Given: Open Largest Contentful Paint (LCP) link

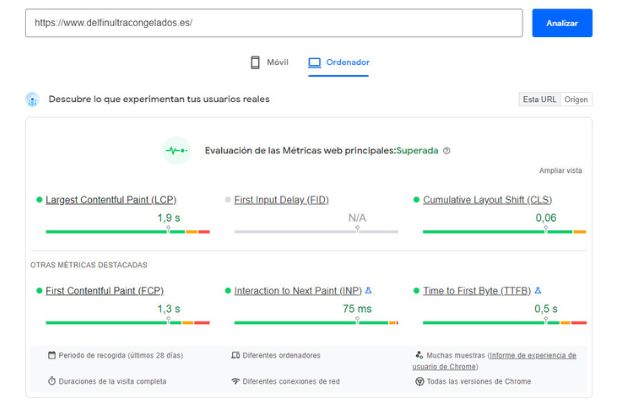Looking at the screenshot, I should [111, 200].
